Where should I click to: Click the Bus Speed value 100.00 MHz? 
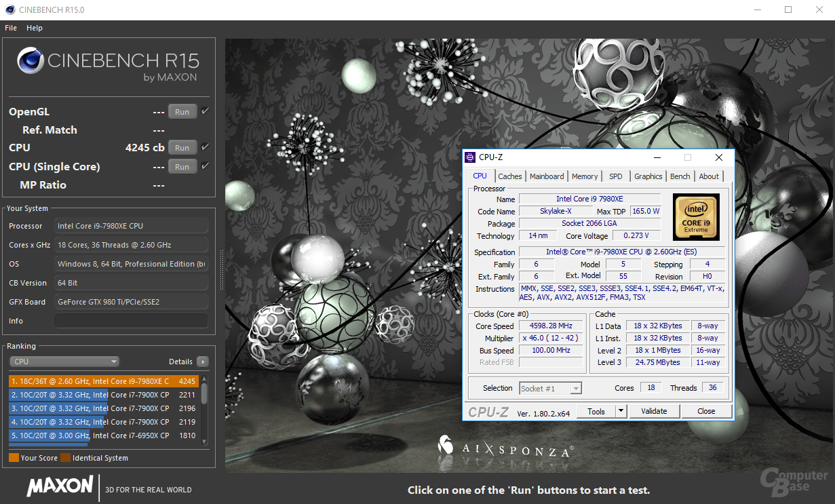click(x=551, y=351)
